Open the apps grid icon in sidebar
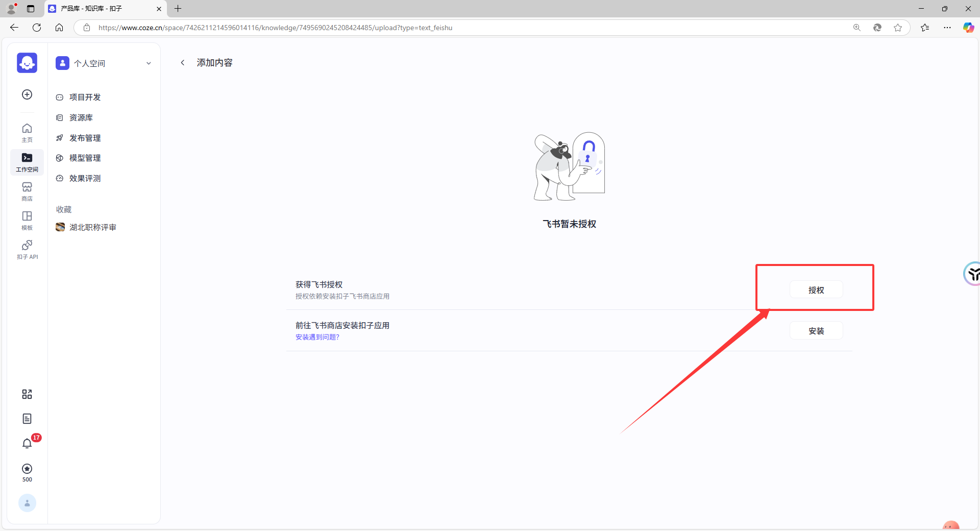This screenshot has height=531, width=980. 27,394
